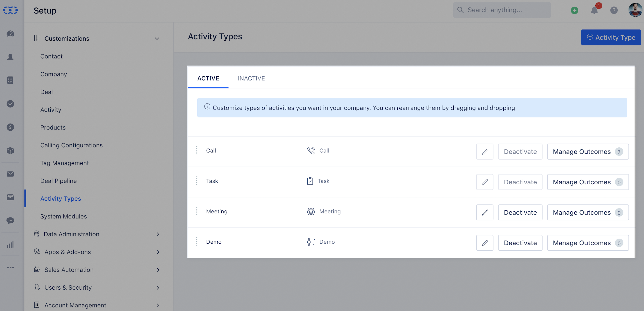The width and height of the screenshot is (644, 311).
Task: Click the drag handle of the Task row
Action: (197, 181)
